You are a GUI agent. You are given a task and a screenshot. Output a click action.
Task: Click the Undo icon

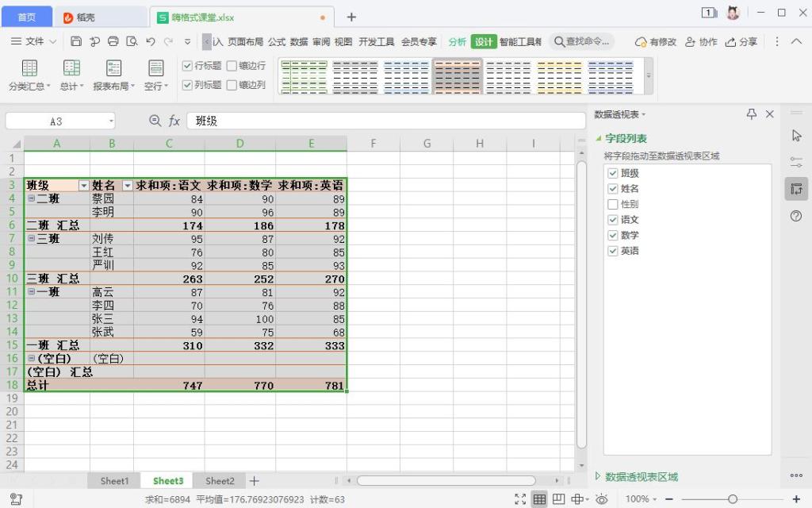(x=150, y=41)
